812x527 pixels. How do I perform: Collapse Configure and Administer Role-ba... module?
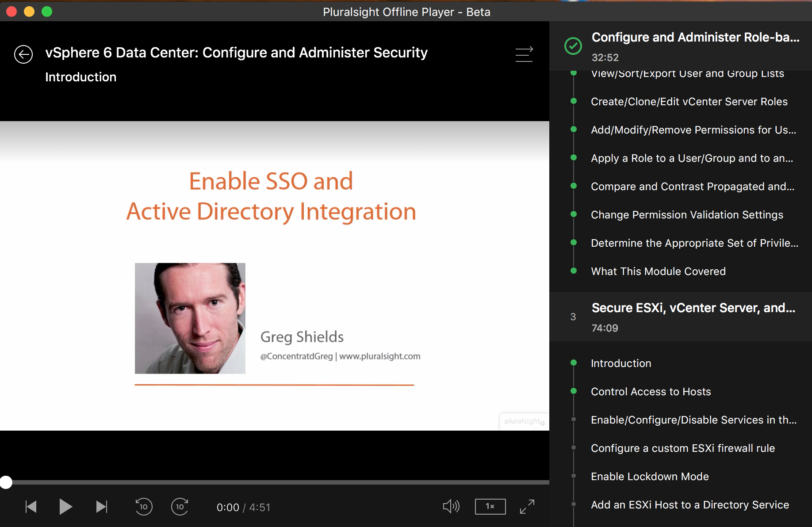tap(681, 46)
